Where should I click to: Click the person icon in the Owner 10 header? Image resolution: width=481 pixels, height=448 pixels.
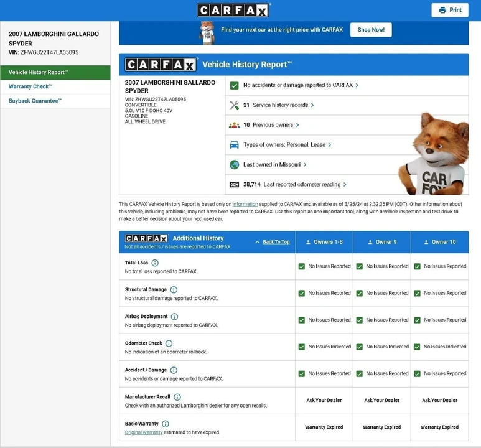pos(426,242)
